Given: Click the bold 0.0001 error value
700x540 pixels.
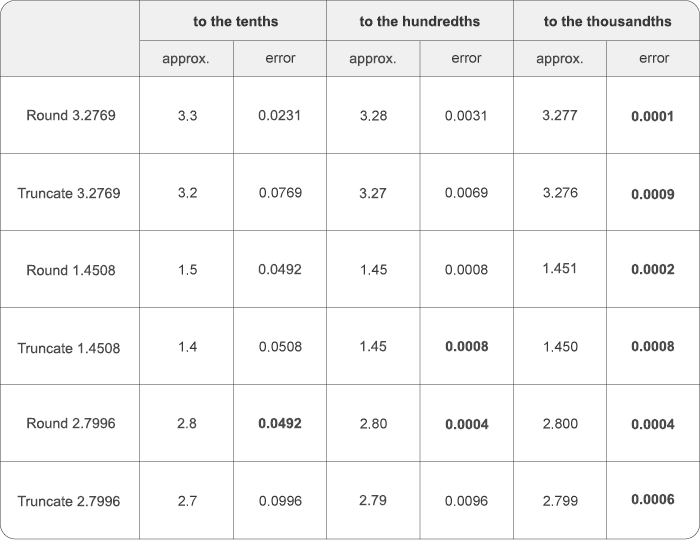Looking at the screenshot, I should click(x=653, y=115).
